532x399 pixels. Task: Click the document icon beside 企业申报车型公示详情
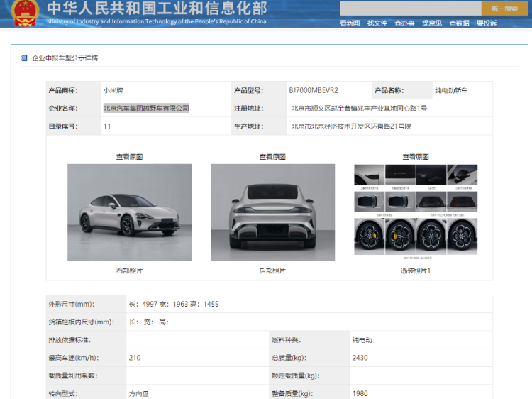[24, 58]
